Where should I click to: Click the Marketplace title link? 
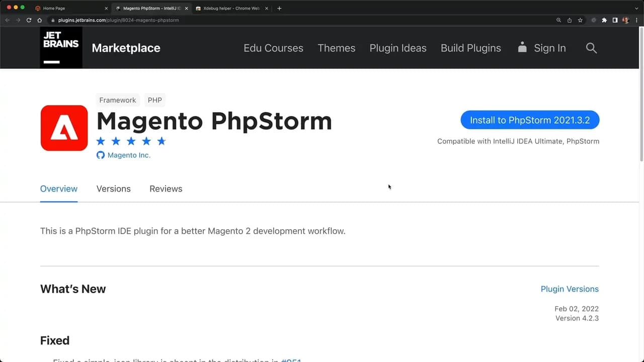(x=126, y=48)
